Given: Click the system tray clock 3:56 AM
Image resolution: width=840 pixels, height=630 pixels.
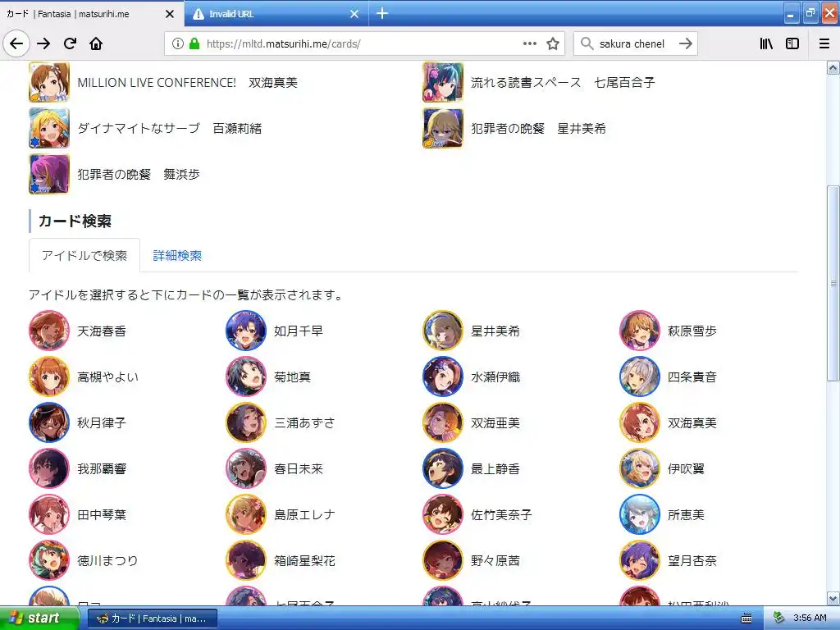Looking at the screenshot, I should pos(810,619).
